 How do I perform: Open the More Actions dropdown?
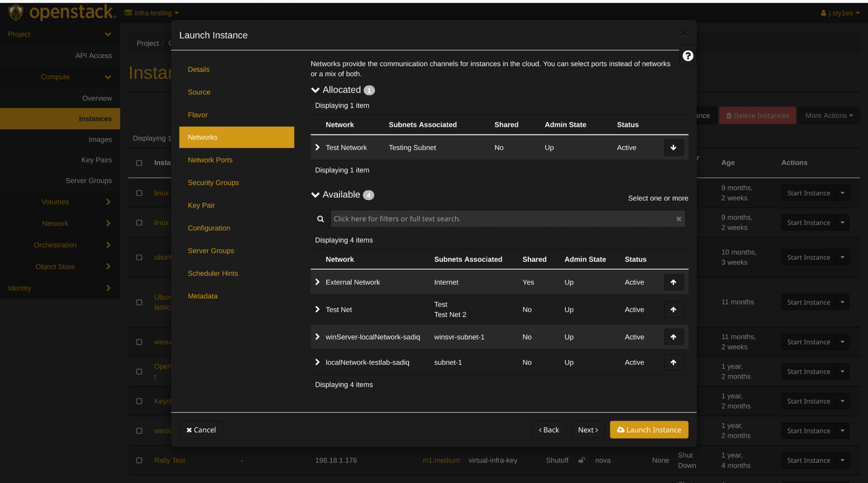[829, 115]
